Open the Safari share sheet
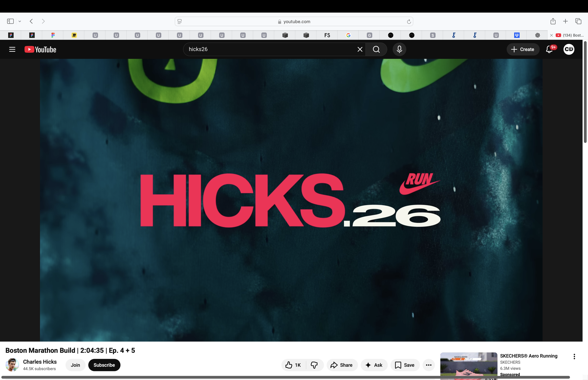 point(553,21)
